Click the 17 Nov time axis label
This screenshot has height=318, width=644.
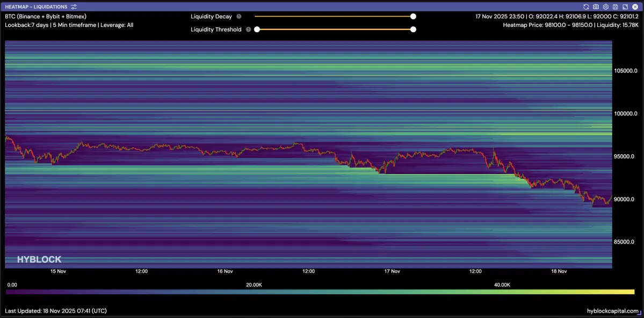392,271
